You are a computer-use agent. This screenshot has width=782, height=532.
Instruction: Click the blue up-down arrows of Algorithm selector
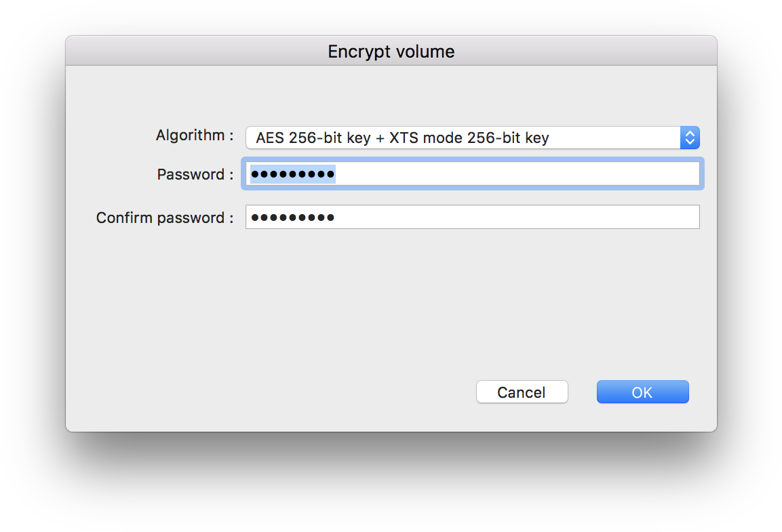tap(690, 138)
